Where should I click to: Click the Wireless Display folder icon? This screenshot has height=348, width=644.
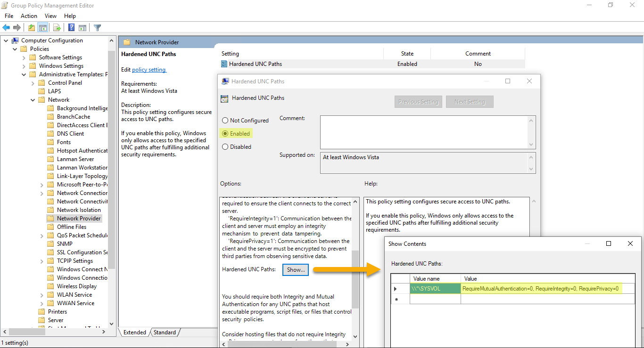coord(51,286)
